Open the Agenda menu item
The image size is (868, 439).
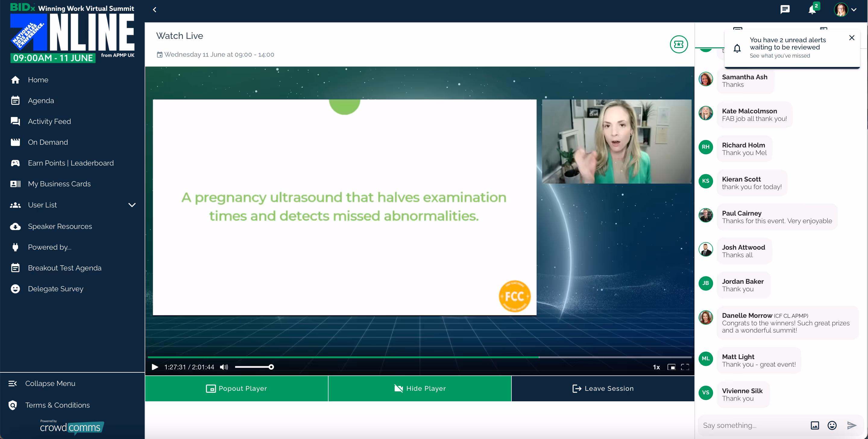point(41,100)
